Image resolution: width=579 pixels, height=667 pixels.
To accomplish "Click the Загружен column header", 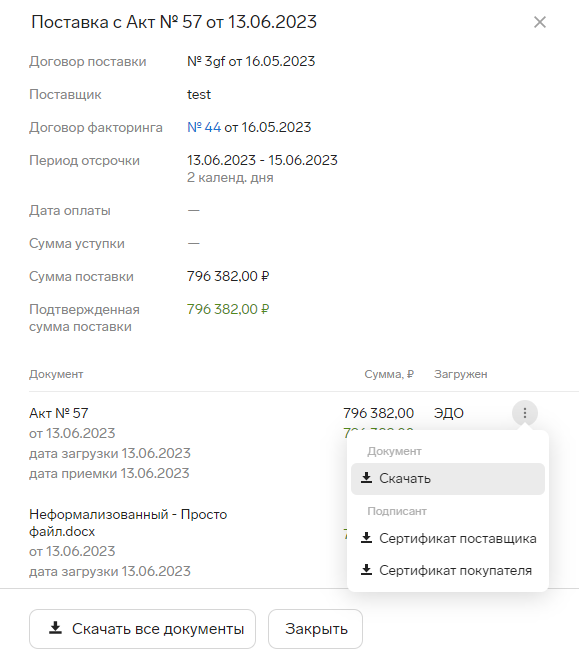I will point(460,374).
